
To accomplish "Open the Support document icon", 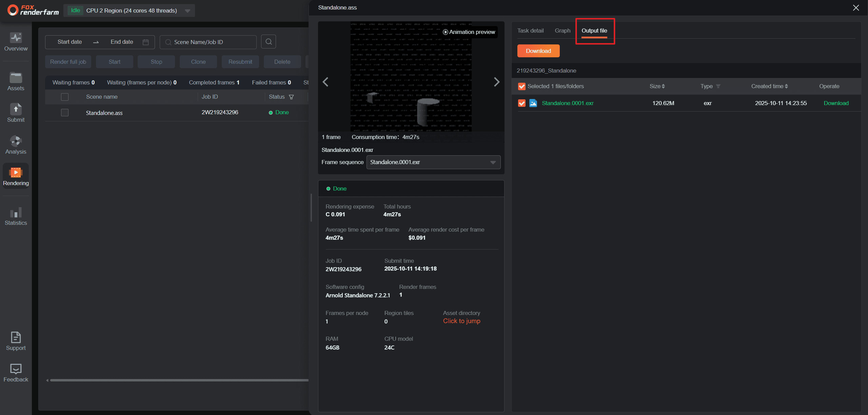I will point(16,337).
